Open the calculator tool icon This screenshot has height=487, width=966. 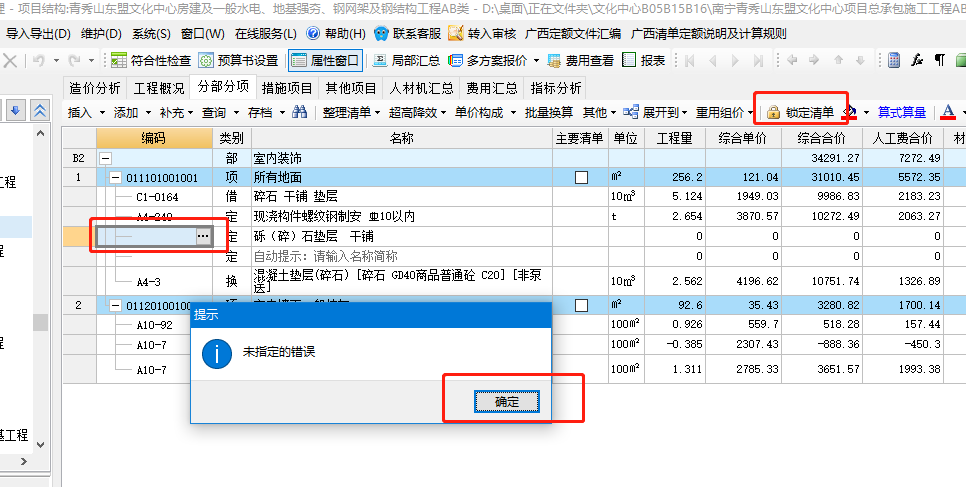click(x=894, y=60)
